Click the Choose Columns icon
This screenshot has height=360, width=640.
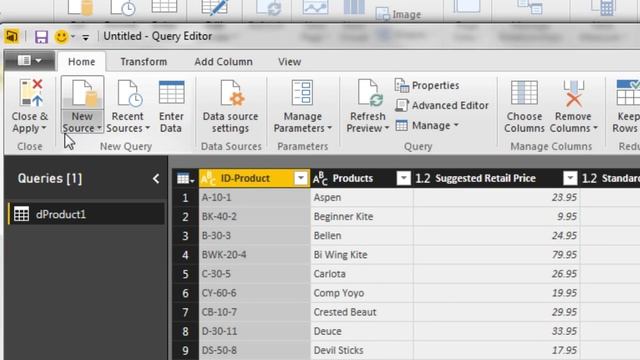pos(524,92)
